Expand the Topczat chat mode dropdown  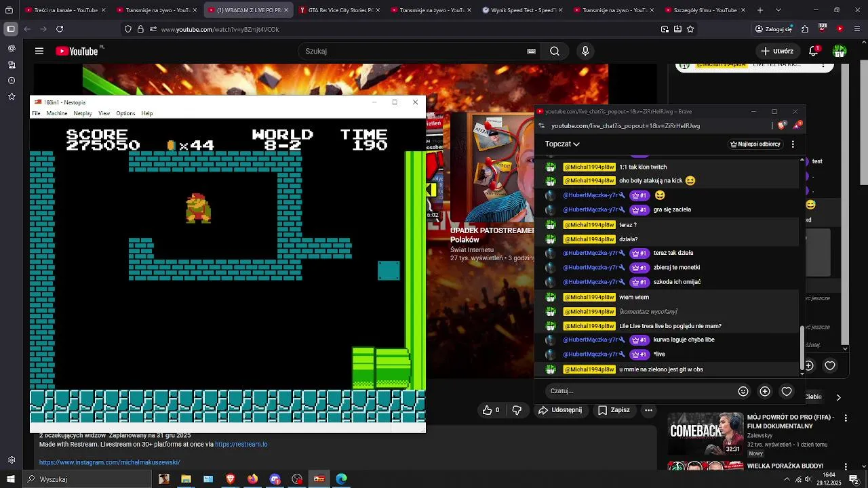(562, 144)
